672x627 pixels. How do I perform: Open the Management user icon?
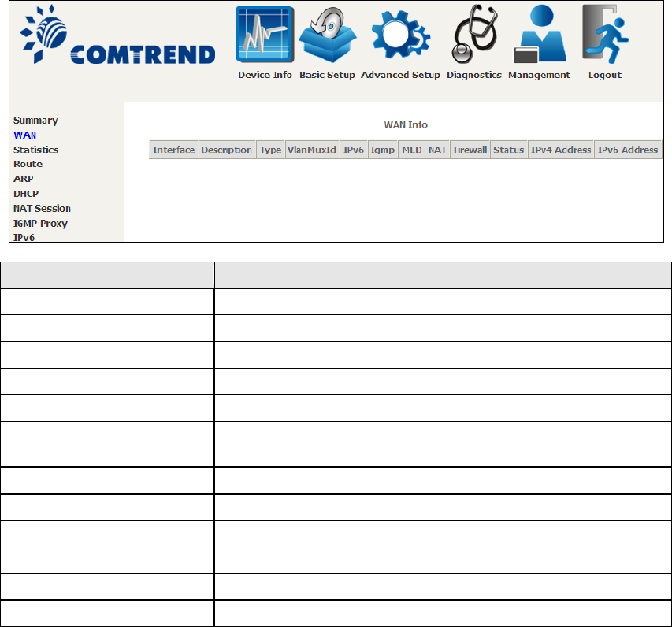540,35
